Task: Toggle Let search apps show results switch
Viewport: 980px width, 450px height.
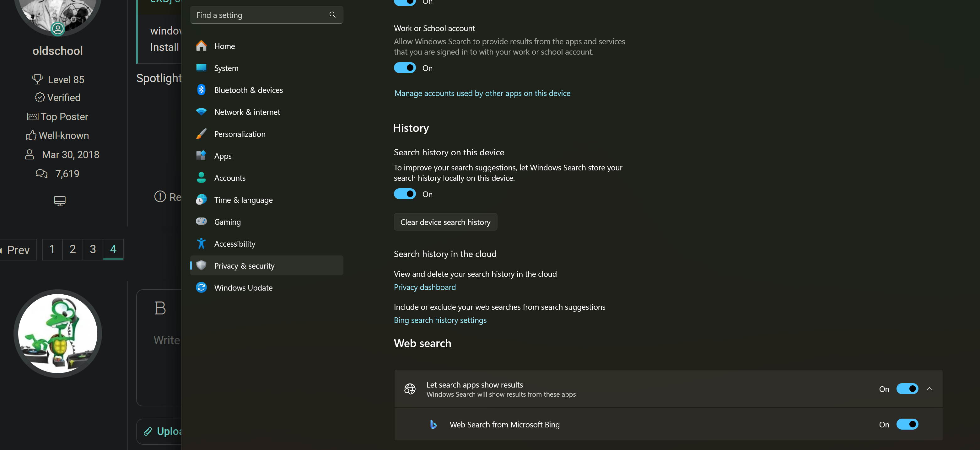Action: coord(907,389)
